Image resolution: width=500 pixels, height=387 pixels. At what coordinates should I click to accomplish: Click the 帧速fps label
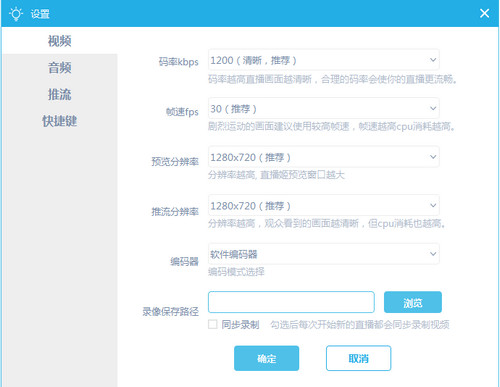coord(182,112)
